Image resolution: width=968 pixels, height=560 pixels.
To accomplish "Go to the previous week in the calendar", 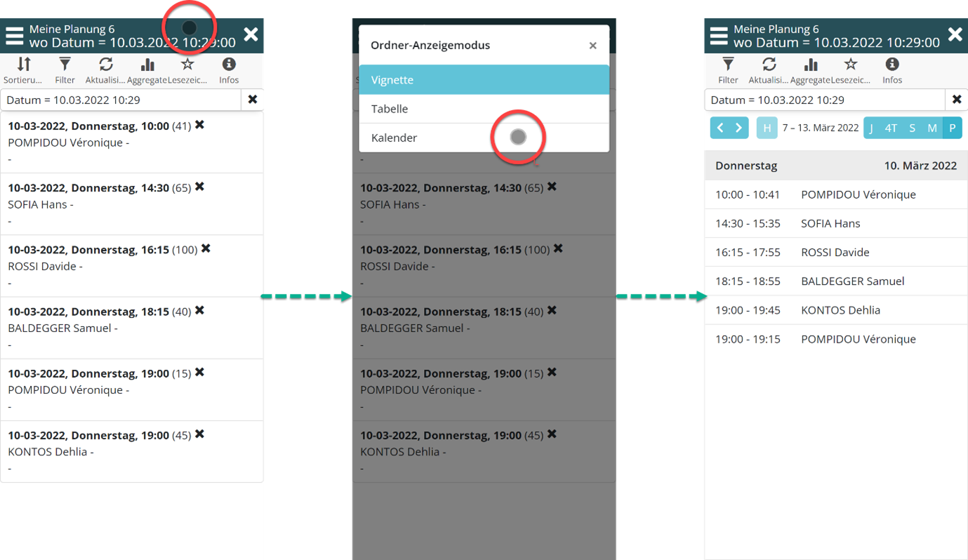I will (720, 128).
